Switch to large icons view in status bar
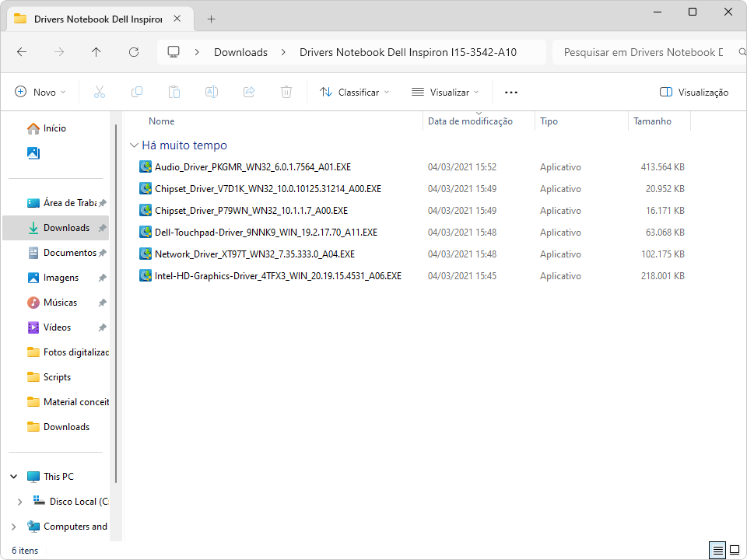The height and width of the screenshot is (560, 747). pos(735,551)
